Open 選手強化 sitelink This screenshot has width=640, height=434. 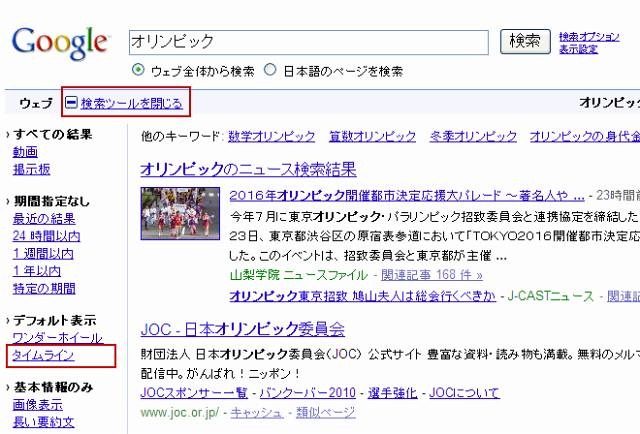tap(392, 393)
